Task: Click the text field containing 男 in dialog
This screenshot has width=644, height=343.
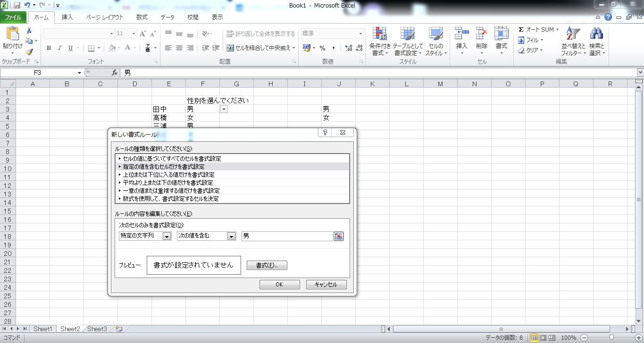Action: (x=287, y=236)
